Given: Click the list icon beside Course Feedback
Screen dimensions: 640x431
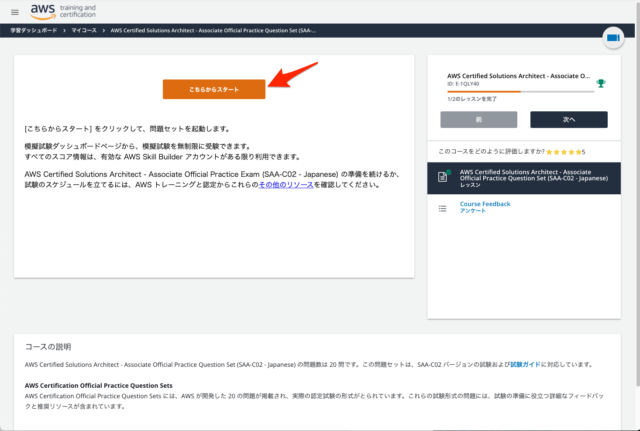Looking at the screenshot, I should (442, 209).
